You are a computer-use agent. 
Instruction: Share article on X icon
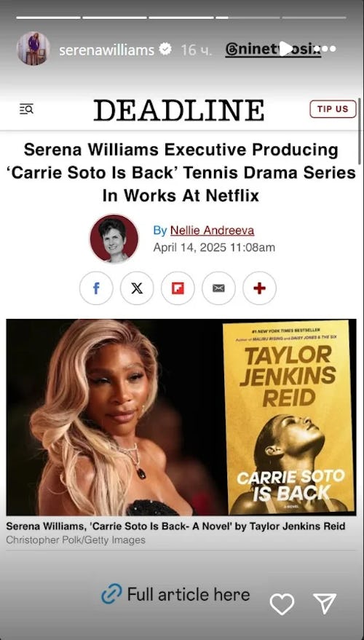pyautogui.click(x=137, y=288)
